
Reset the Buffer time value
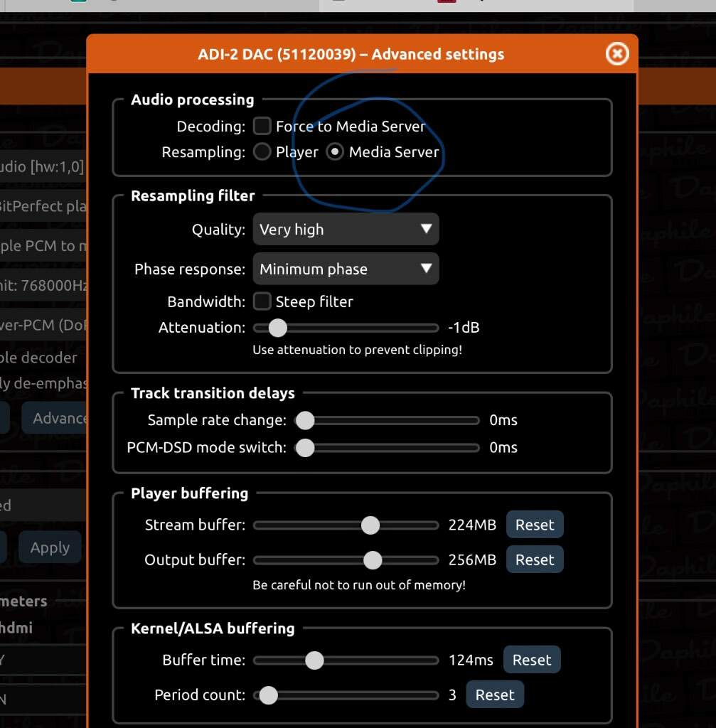coord(532,660)
